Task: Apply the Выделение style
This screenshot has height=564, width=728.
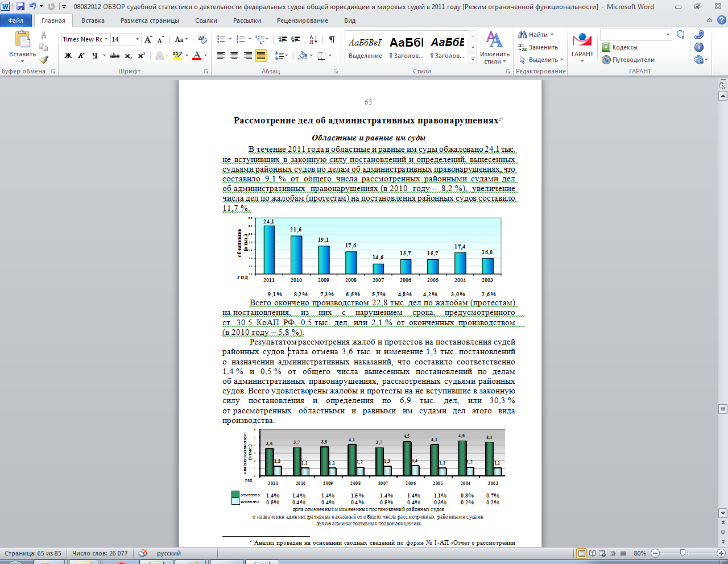Action: coord(366,48)
